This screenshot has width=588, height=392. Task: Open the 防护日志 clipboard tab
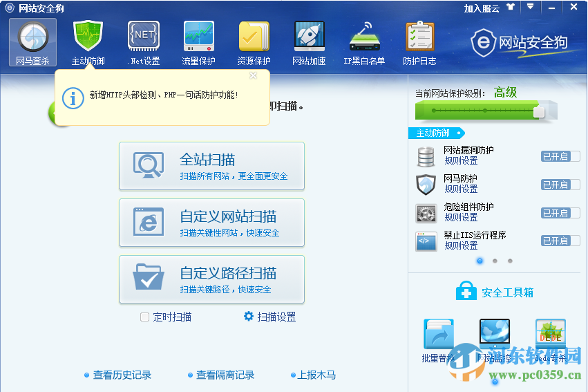click(x=419, y=42)
